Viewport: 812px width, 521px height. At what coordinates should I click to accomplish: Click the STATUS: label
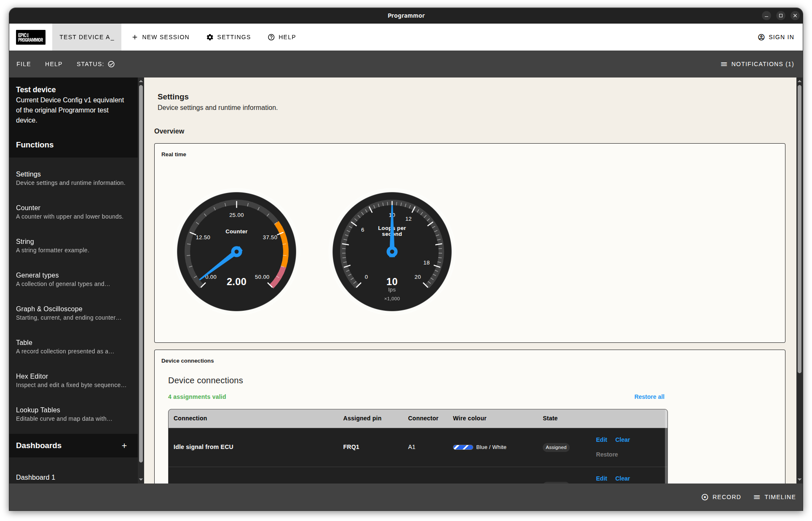point(90,64)
